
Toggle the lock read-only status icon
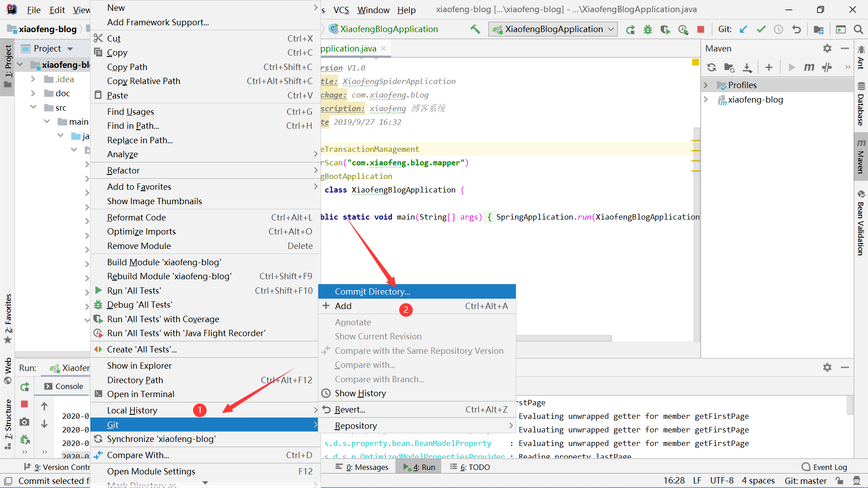(x=839, y=481)
